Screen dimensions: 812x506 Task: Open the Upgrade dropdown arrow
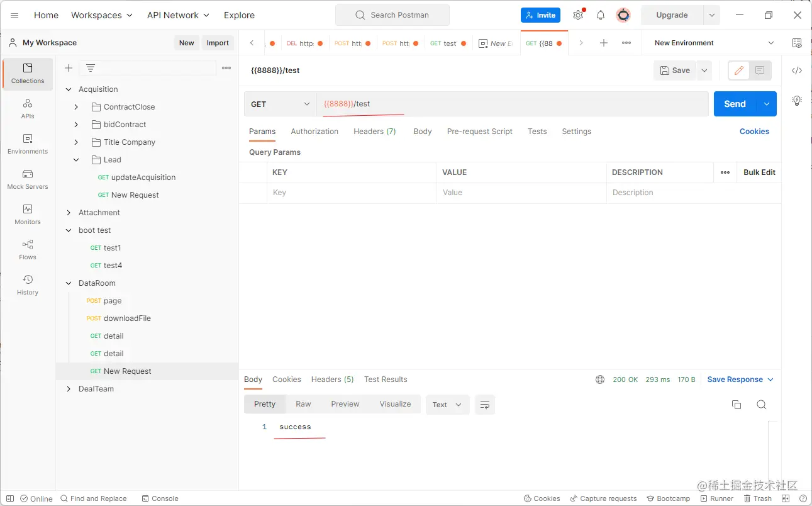coord(711,15)
